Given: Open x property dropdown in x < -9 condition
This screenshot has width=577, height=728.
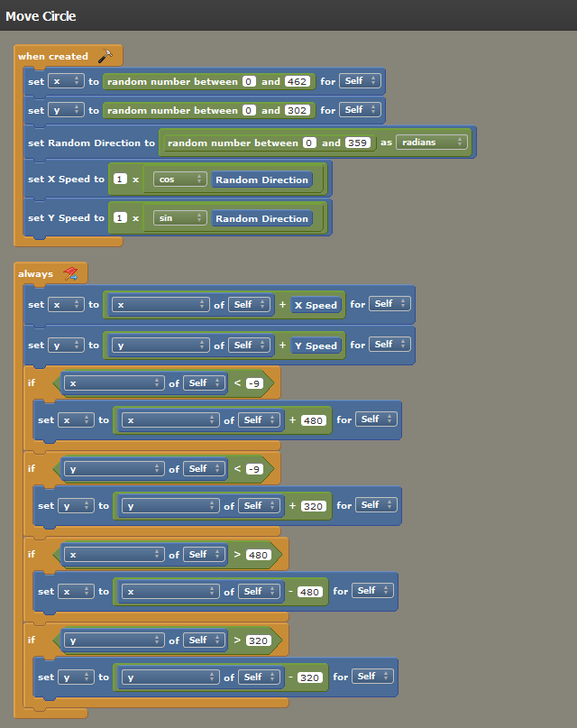Looking at the screenshot, I should point(114,383).
